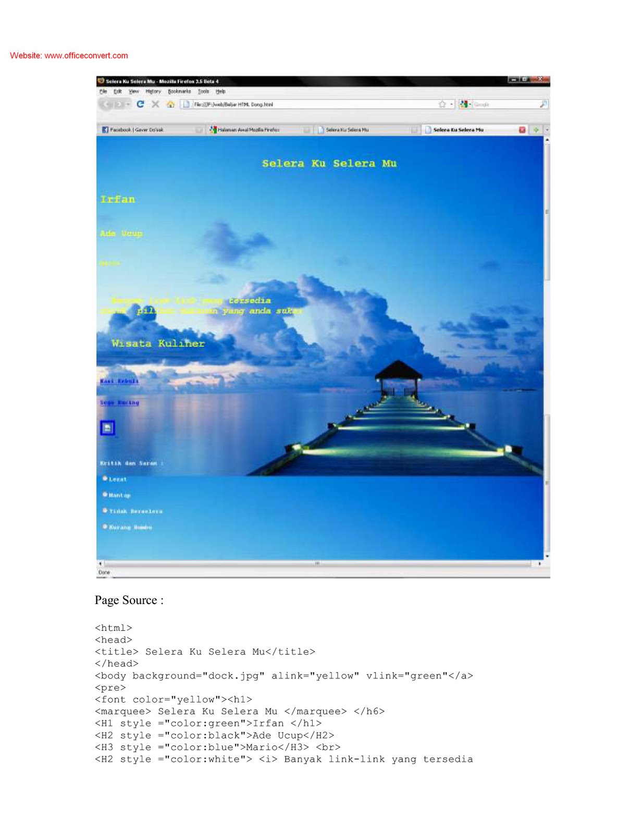
Task: Open the Bookmarks menu
Action: [x=179, y=91]
